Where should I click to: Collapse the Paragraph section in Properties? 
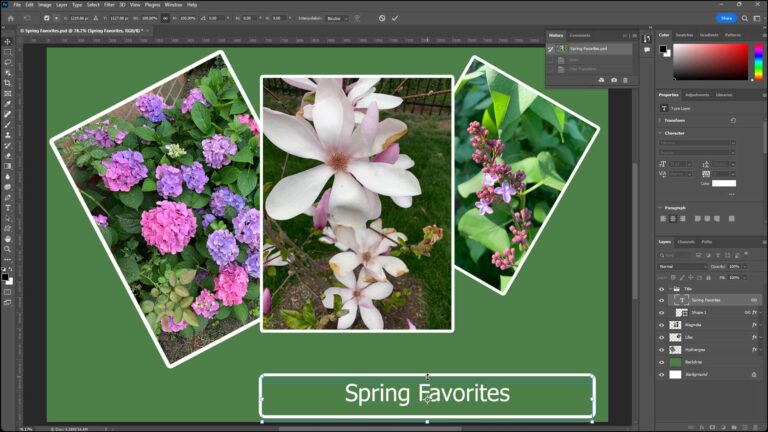pyautogui.click(x=660, y=208)
